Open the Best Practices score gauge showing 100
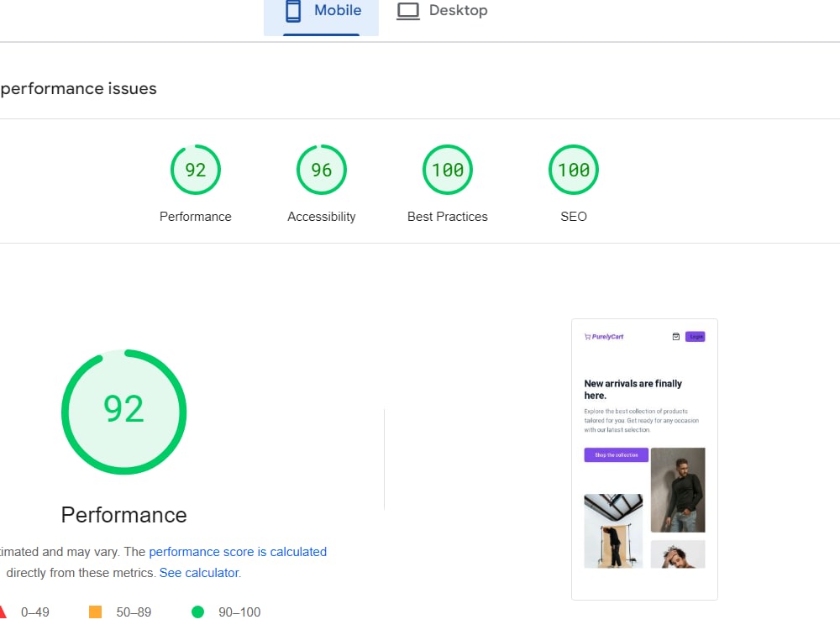This screenshot has height=630, width=840. [448, 170]
